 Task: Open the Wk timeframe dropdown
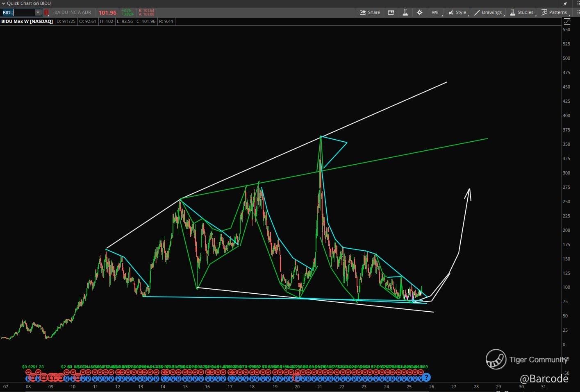point(435,12)
